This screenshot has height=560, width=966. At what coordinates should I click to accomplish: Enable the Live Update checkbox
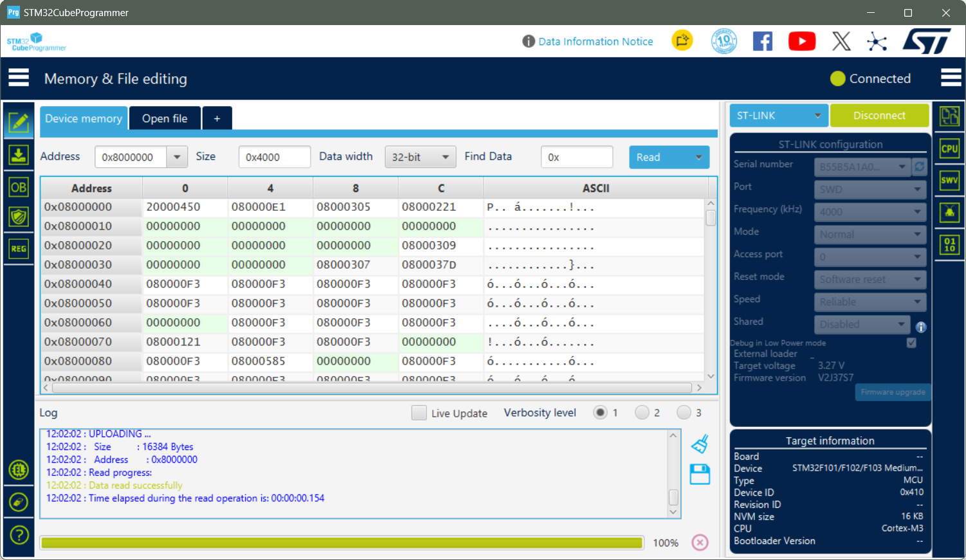[x=419, y=413]
